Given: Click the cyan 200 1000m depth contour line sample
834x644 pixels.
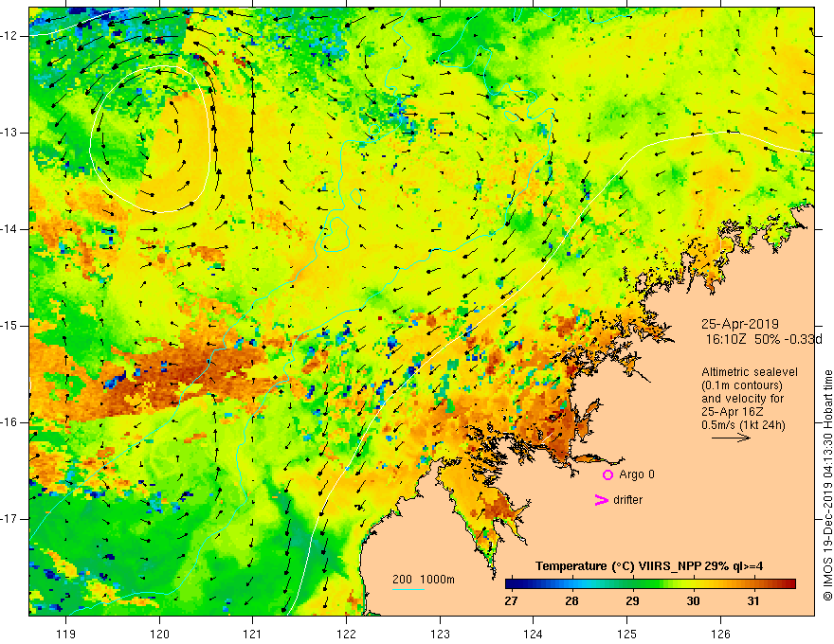Looking at the screenshot, I should click(408, 589).
